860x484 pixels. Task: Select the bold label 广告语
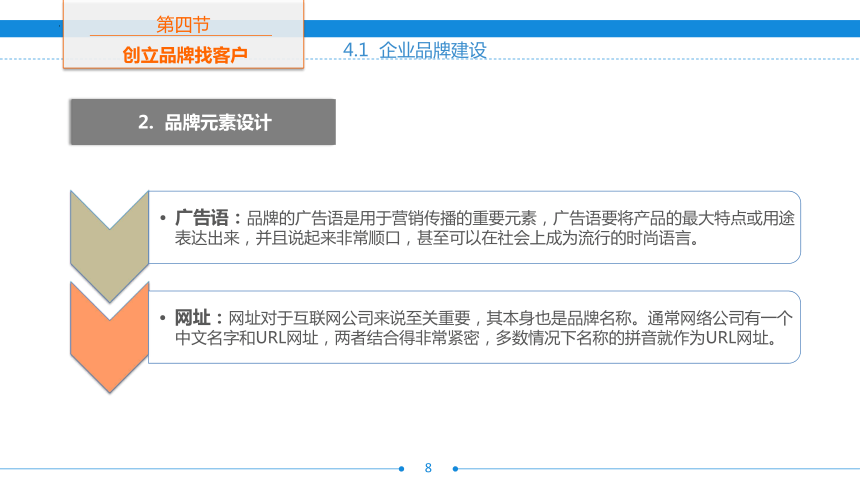click(x=201, y=218)
